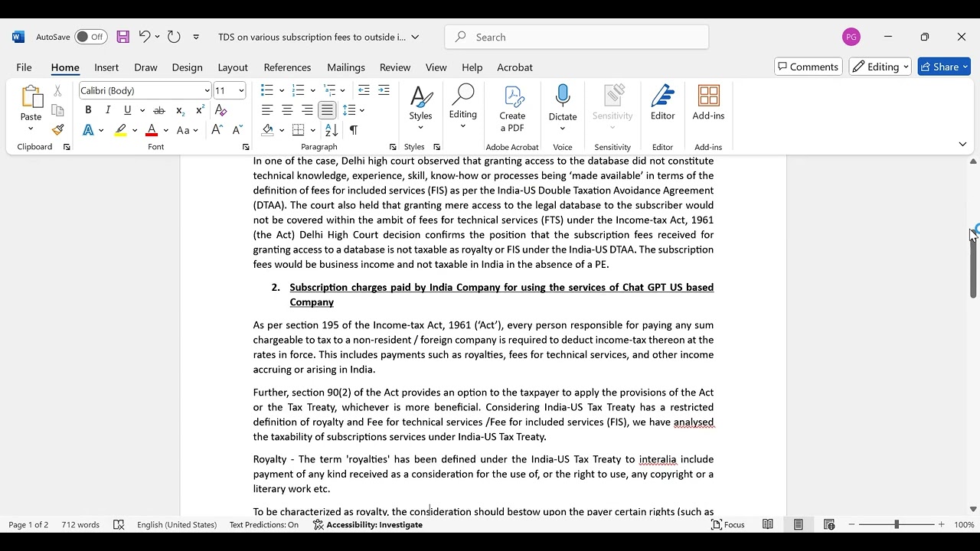Apply the yellow text highlight color

coord(121,130)
